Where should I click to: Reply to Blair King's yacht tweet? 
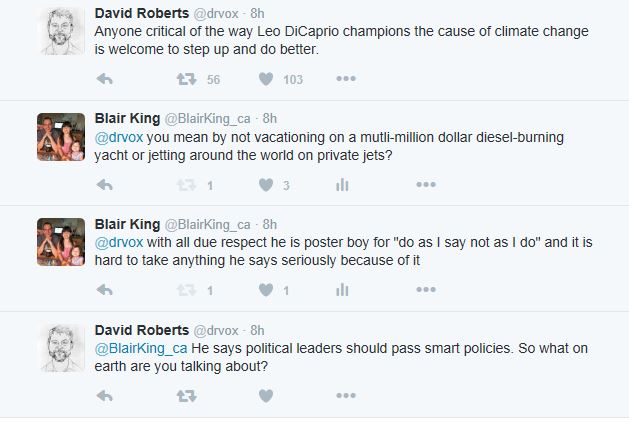[105, 185]
